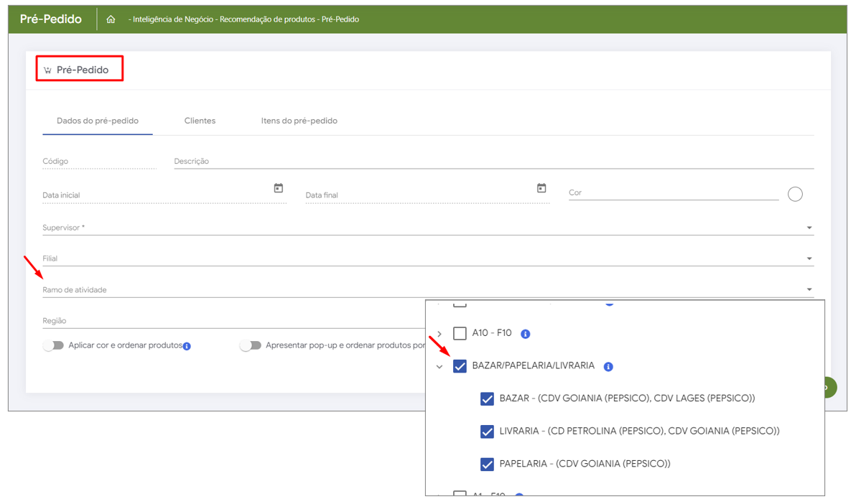856x504 pixels.
Task: Uncheck the BAZAR/PAPELARIA/LIVRARIA checkbox
Action: click(x=460, y=366)
